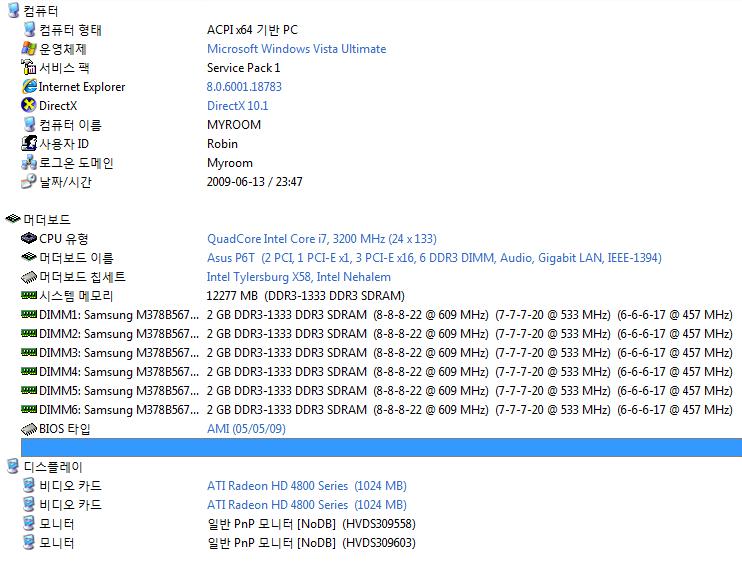Select the HVDS309603 monitor value
The width and height of the screenshot is (742, 564).
pyautogui.click(x=311, y=543)
